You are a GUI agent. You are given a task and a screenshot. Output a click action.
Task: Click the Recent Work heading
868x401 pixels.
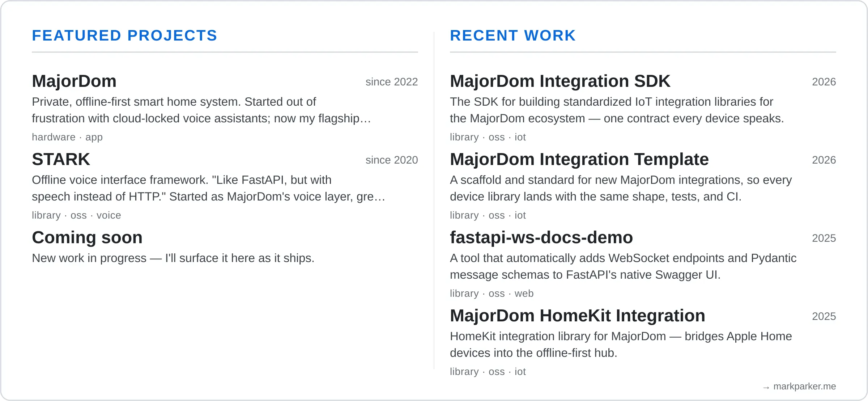[512, 35]
